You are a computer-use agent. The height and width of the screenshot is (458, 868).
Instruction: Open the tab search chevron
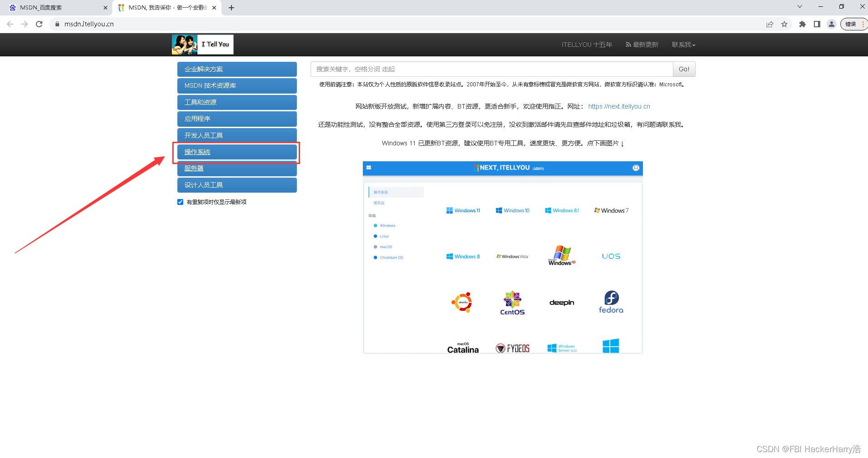pyautogui.click(x=800, y=6)
